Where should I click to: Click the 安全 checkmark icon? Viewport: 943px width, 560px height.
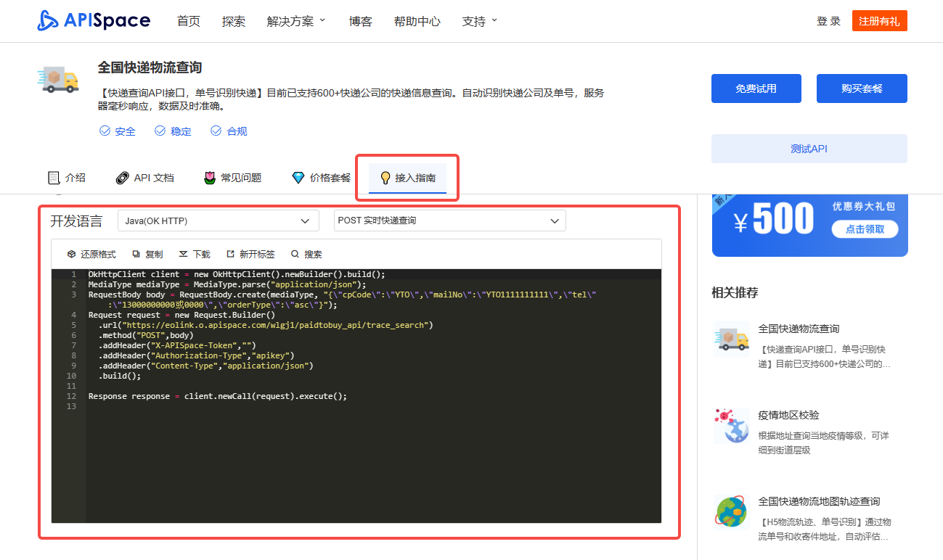(105, 131)
